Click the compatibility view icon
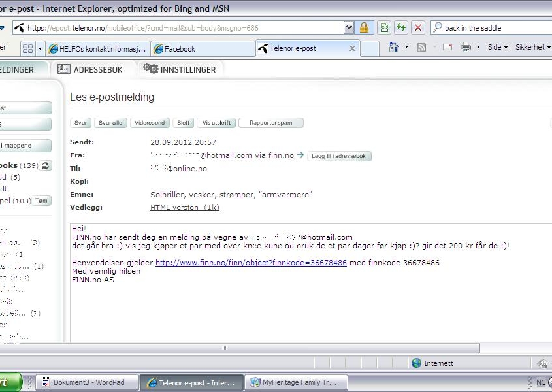 tap(385, 28)
